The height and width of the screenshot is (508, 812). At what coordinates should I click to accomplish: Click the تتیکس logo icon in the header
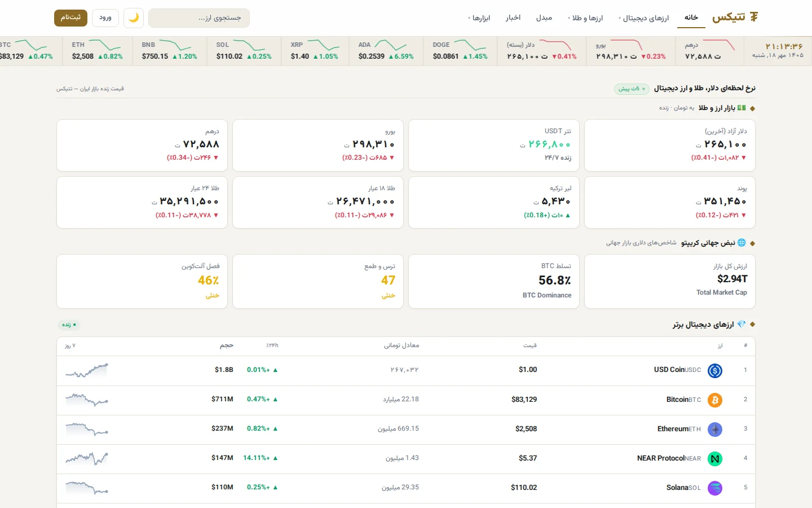pos(753,17)
